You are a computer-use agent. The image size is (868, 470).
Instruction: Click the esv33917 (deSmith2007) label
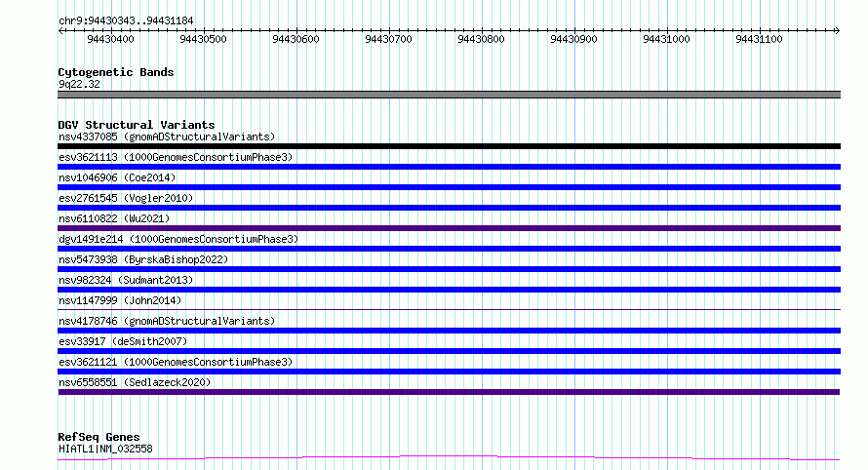(123, 341)
